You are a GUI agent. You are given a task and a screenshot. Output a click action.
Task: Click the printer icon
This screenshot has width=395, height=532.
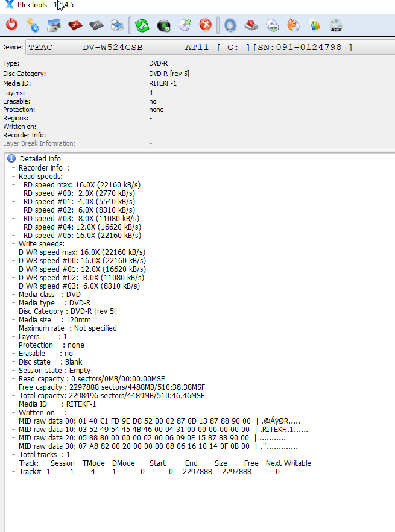(117, 25)
